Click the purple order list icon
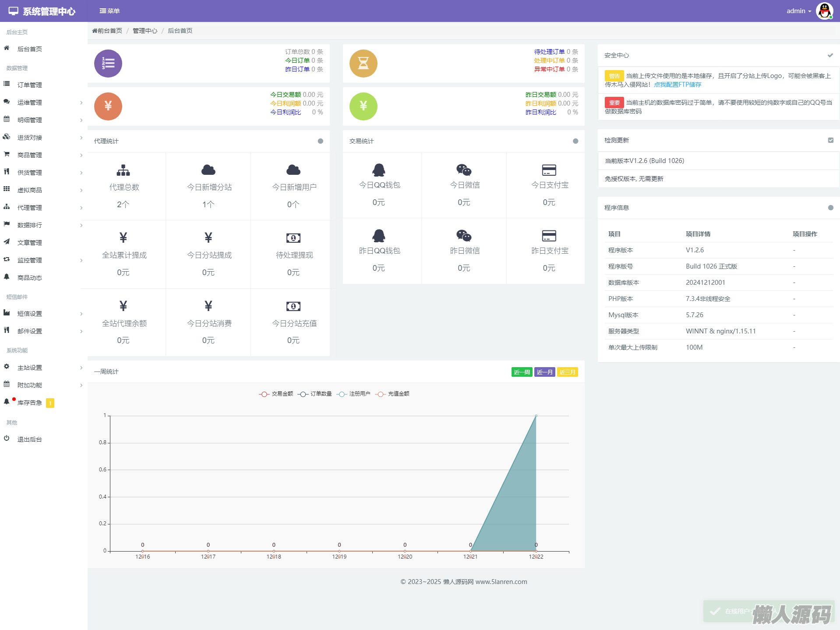 (x=108, y=64)
